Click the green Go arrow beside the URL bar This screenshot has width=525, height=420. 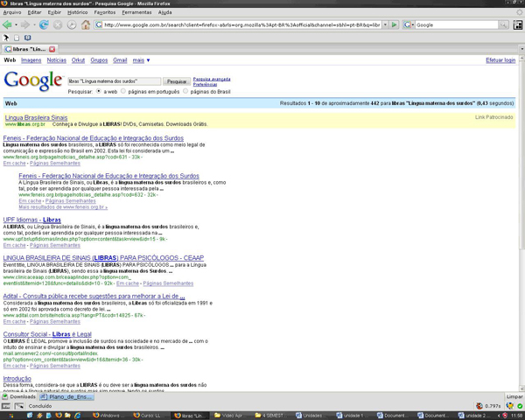point(395,24)
